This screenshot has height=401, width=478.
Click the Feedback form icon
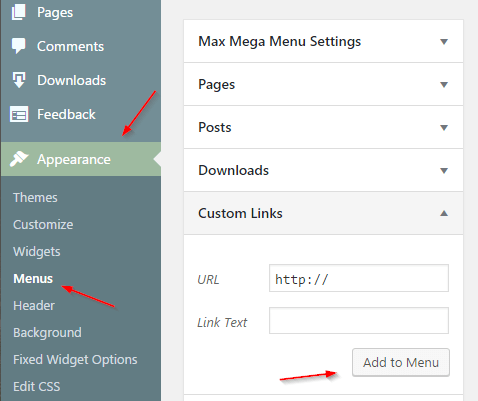tap(19, 114)
